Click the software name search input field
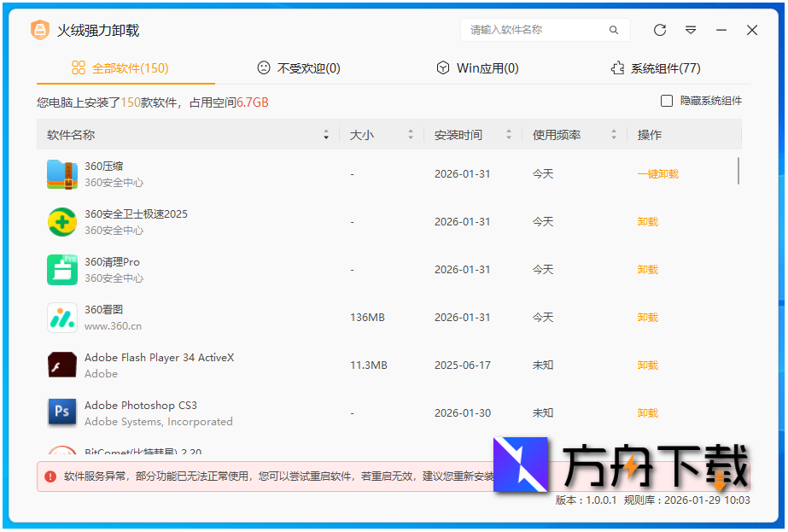788x532 pixels. coord(538,30)
